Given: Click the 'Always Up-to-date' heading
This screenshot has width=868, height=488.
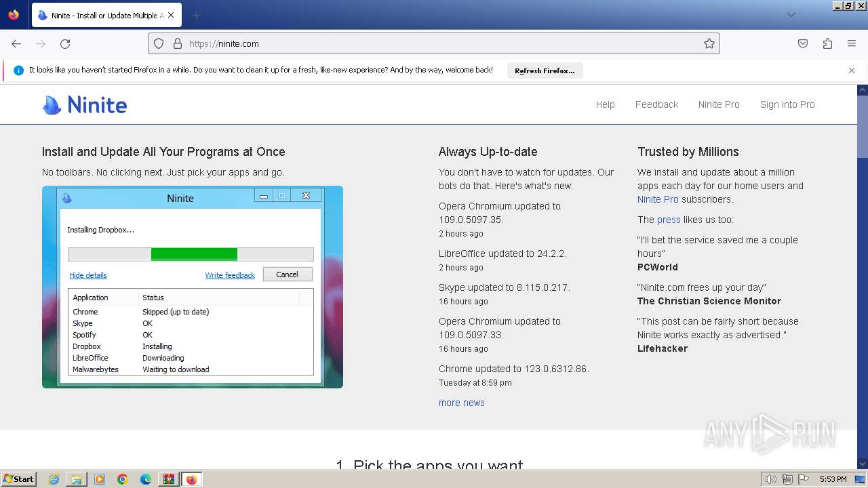Looking at the screenshot, I should pyautogui.click(x=488, y=152).
